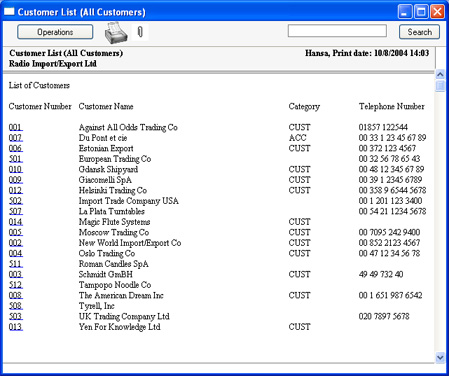Viewport: 449px width, 376px height.
Task: Select the name Giacomelli SpA
Action: coord(105,180)
